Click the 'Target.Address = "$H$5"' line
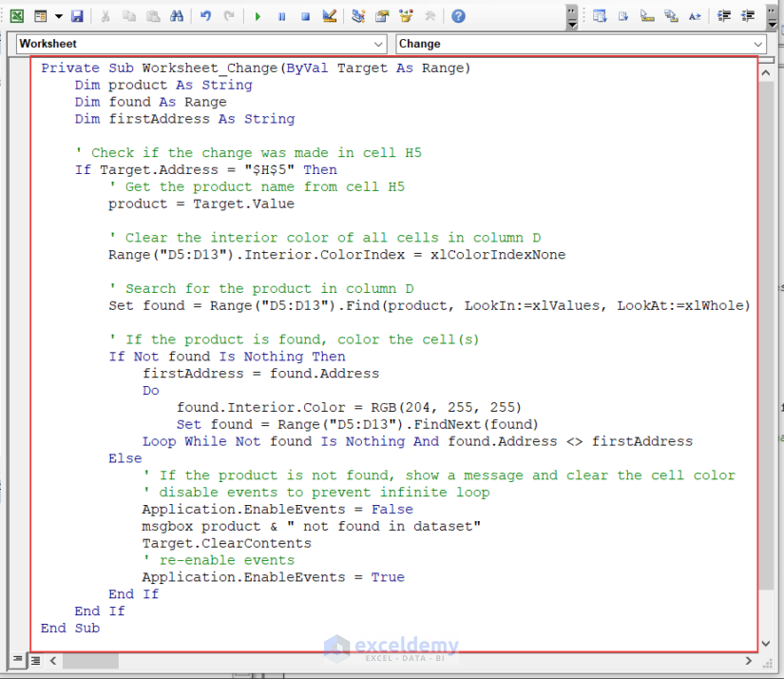The image size is (784, 679). point(206,170)
